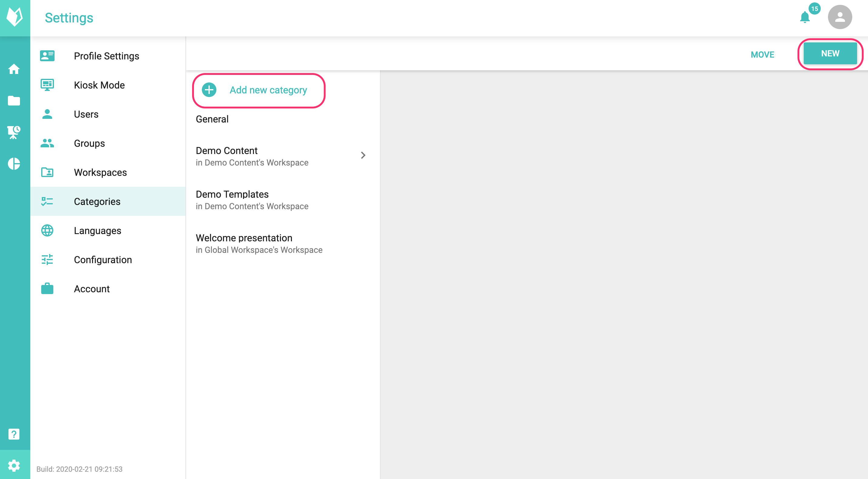Click the MOVE button
Viewport: 868px width, 479px height.
pos(762,55)
